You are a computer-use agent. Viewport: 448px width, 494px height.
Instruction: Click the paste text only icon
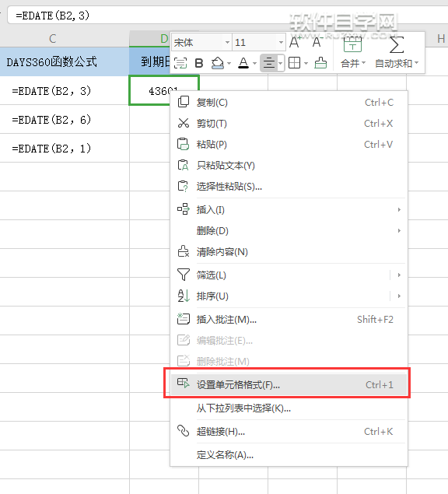184,165
